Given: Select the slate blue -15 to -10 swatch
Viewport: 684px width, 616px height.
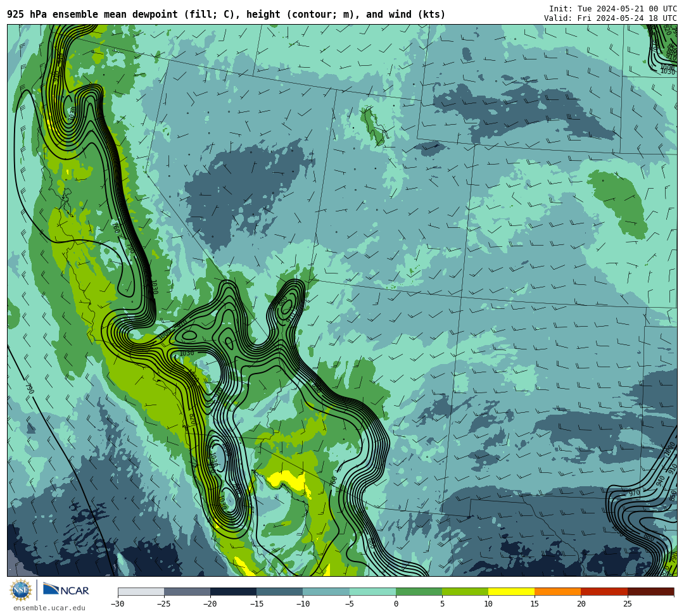Looking at the screenshot, I should click(x=280, y=591).
